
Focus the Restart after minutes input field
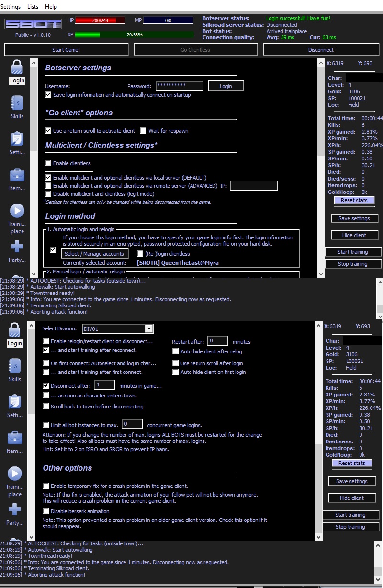tap(218, 341)
